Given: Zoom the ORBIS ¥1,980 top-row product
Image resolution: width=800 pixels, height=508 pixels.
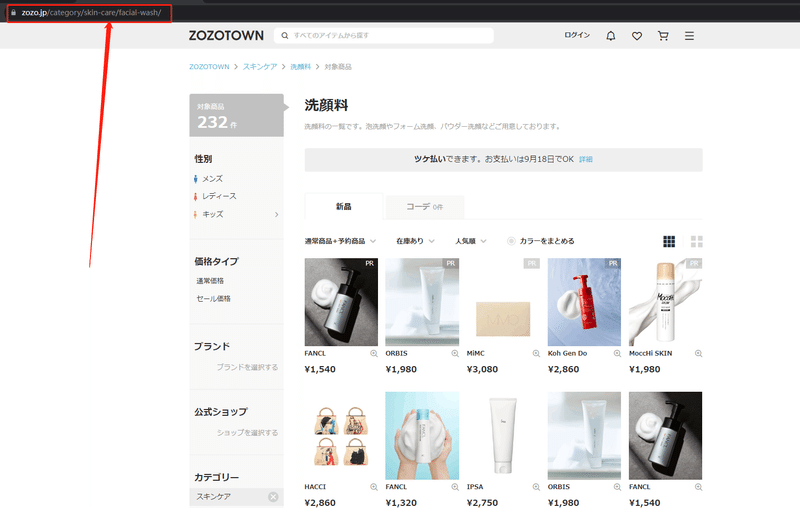Looking at the screenshot, I should 455,353.
